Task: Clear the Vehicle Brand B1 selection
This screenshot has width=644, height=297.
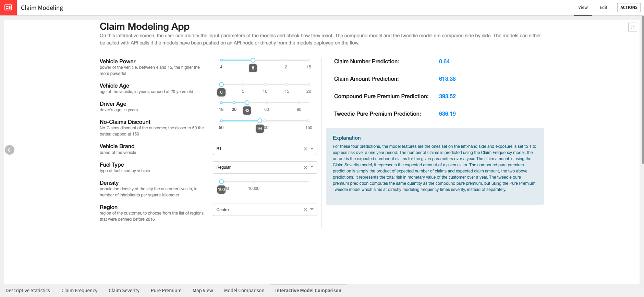Action: pos(305,149)
